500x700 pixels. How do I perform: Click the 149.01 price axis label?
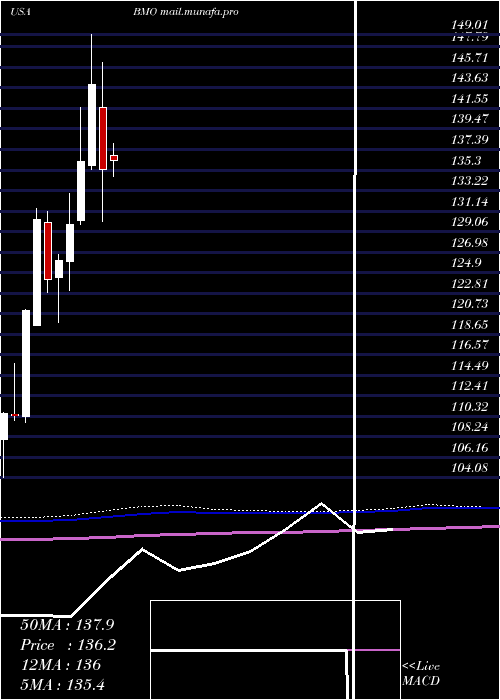[469, 24]
